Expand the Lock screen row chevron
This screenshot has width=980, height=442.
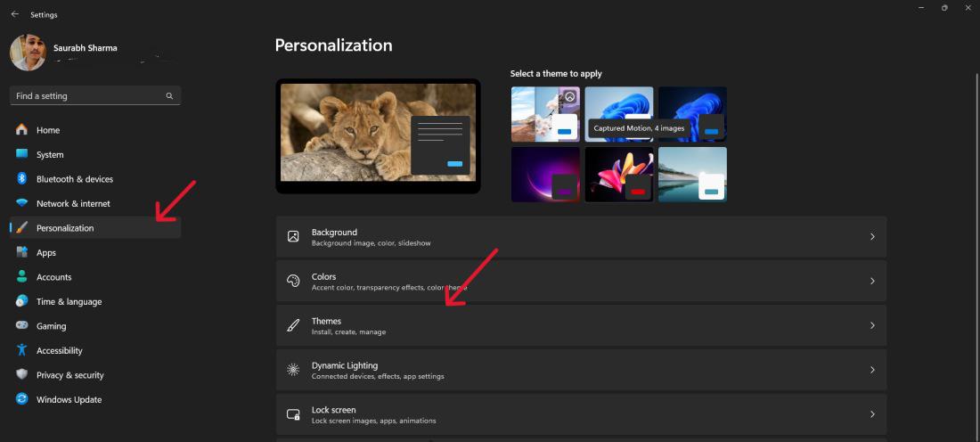coord(872,414)
